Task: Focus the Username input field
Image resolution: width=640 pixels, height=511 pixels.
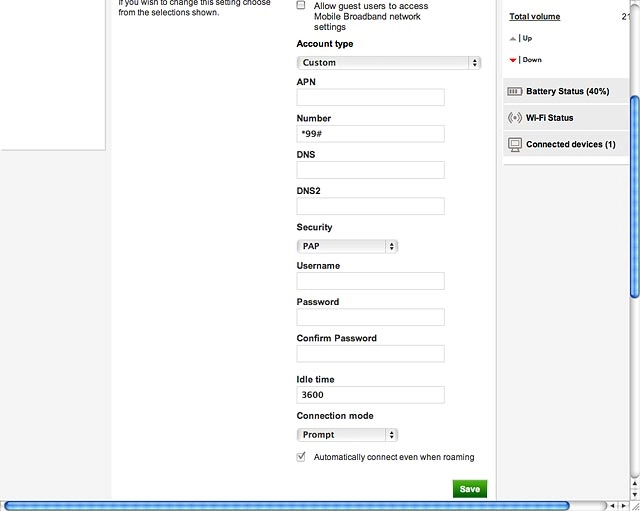Action: pyautogui.click(x=371, y=281)
